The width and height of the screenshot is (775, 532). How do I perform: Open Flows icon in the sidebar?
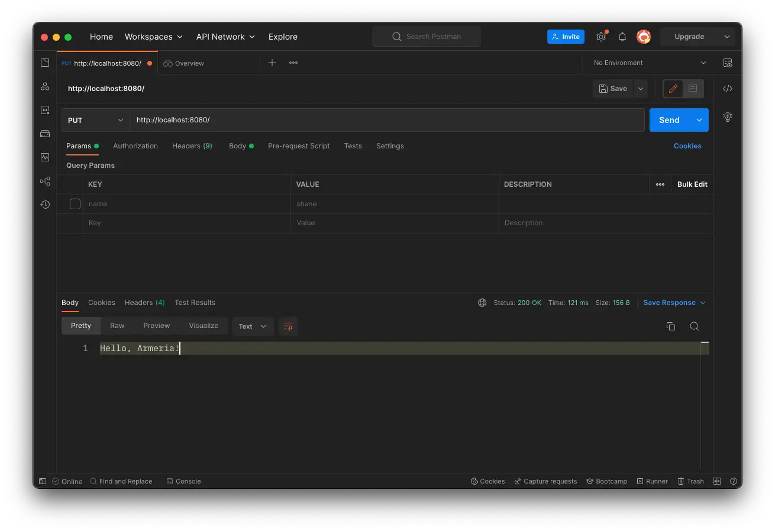45,181
